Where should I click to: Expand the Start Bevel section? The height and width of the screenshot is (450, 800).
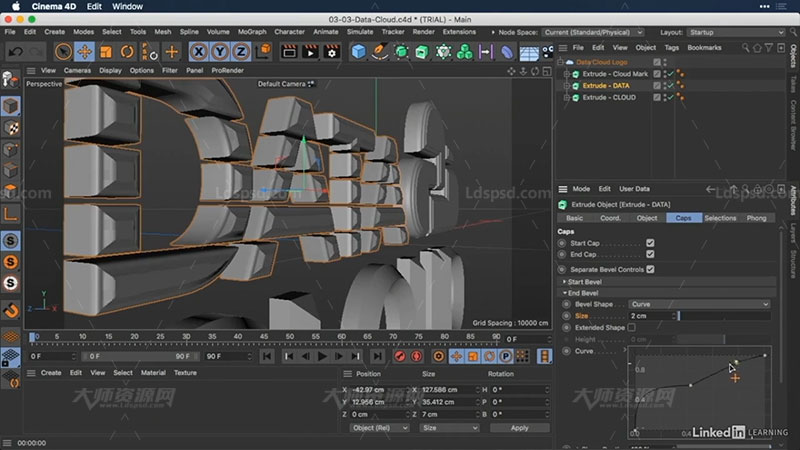click(564, 282)
